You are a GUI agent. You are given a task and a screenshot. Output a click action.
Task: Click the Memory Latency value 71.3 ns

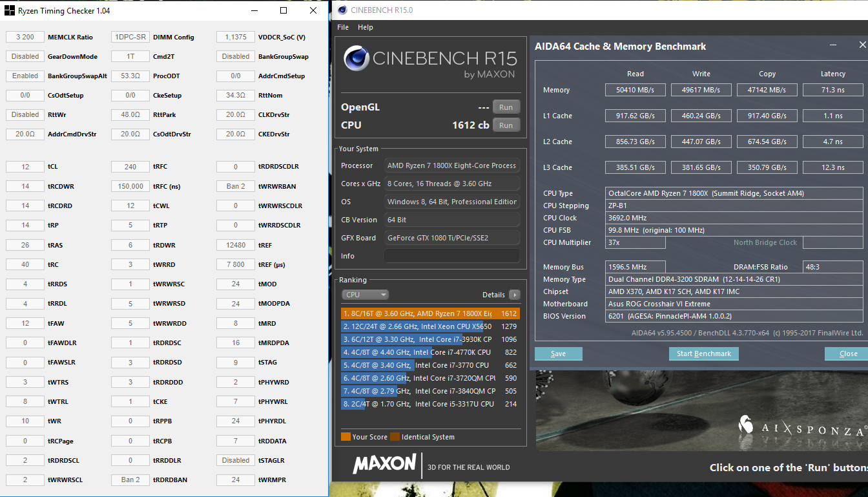point(832,90)
